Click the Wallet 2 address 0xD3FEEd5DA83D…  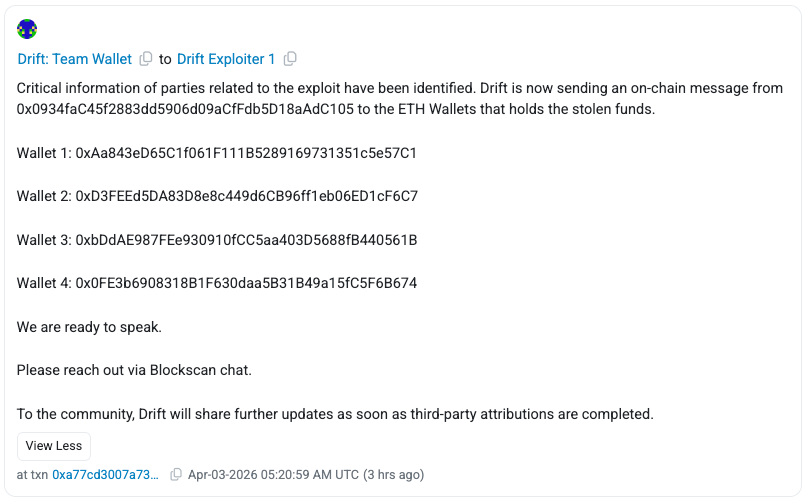pyautogui.click(x=246, y=196)
